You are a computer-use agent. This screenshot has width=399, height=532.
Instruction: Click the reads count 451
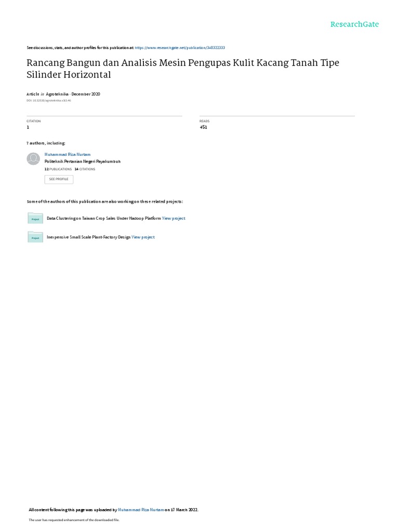click(203, 127)
